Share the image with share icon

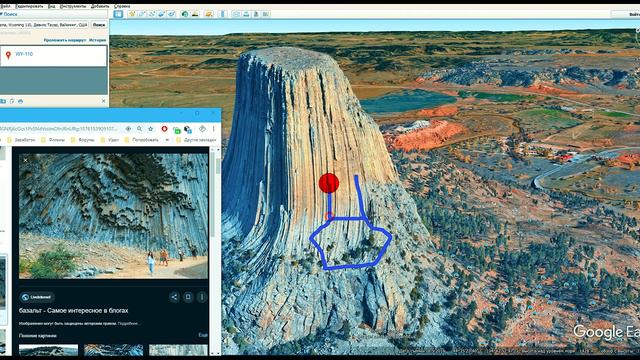tap(174, 297)
